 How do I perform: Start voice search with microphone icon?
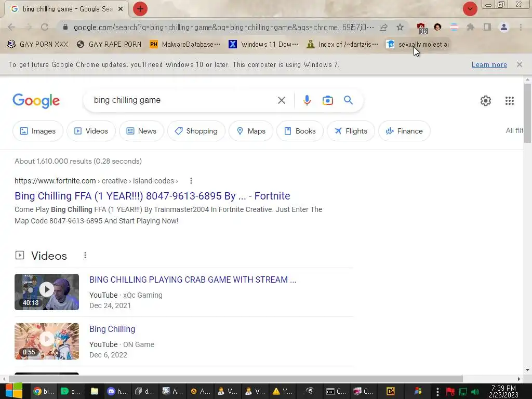click(307, 100)
